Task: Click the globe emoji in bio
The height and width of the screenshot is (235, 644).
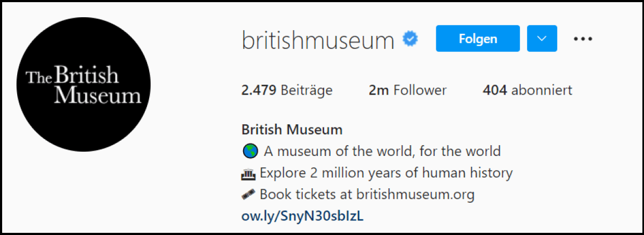Action: click(x=250, y=151)
